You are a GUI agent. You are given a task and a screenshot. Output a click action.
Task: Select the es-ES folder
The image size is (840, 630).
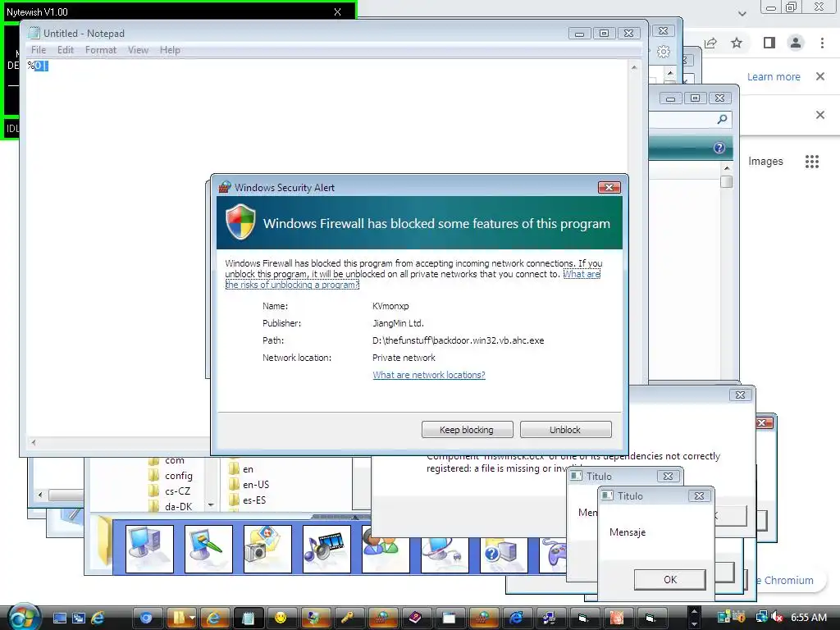point(247,500)
